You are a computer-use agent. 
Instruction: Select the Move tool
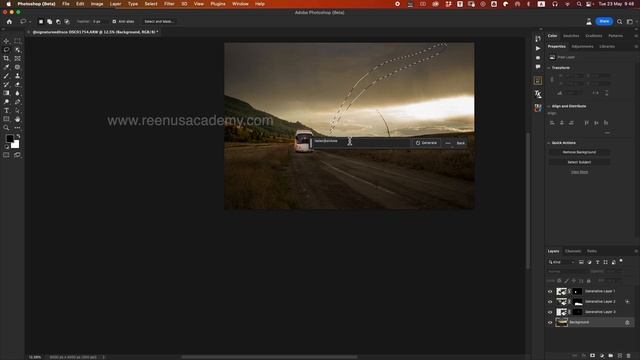coord(6,41)
